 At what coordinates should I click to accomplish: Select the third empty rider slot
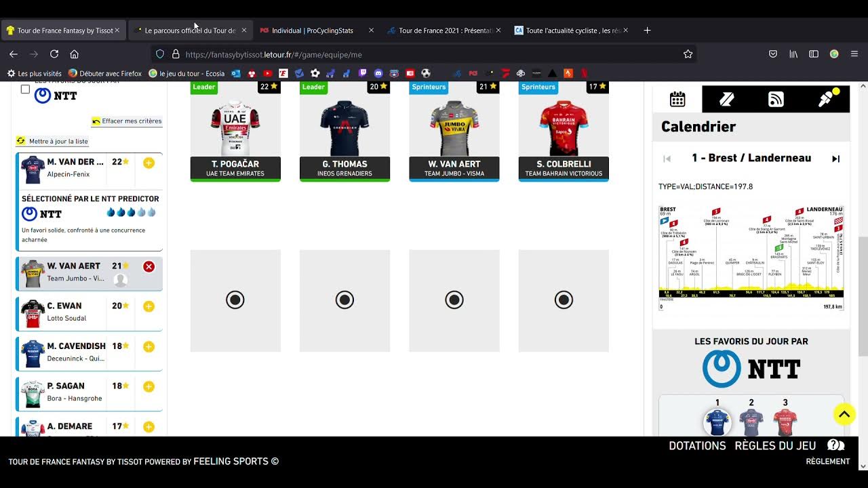point(454,300)
